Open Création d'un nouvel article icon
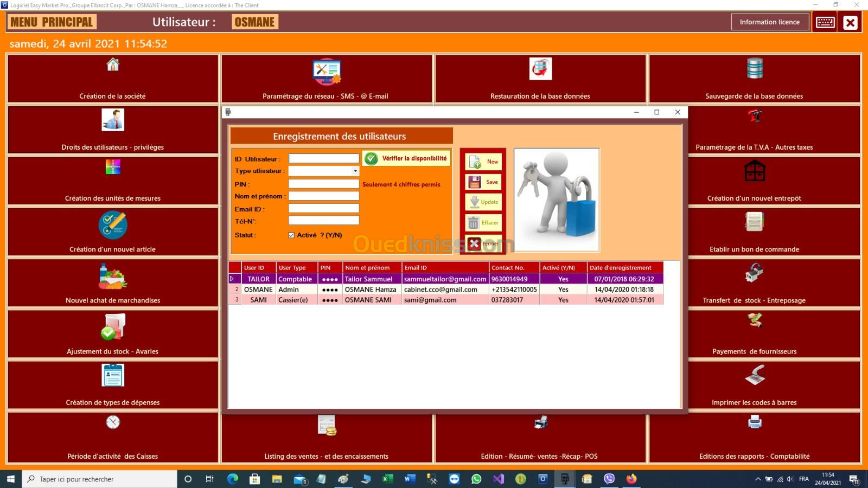 [113, 225]
